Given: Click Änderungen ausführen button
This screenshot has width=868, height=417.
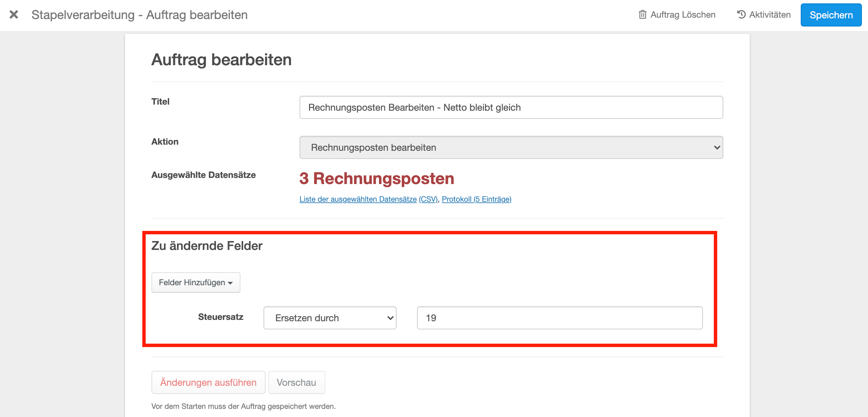Looking at the screenshot, I should (x=208, y=382).
